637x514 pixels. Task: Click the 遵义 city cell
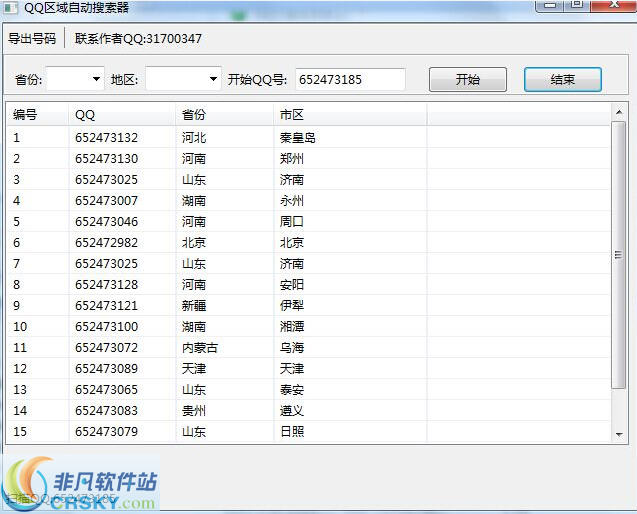[x=292, y=411]
